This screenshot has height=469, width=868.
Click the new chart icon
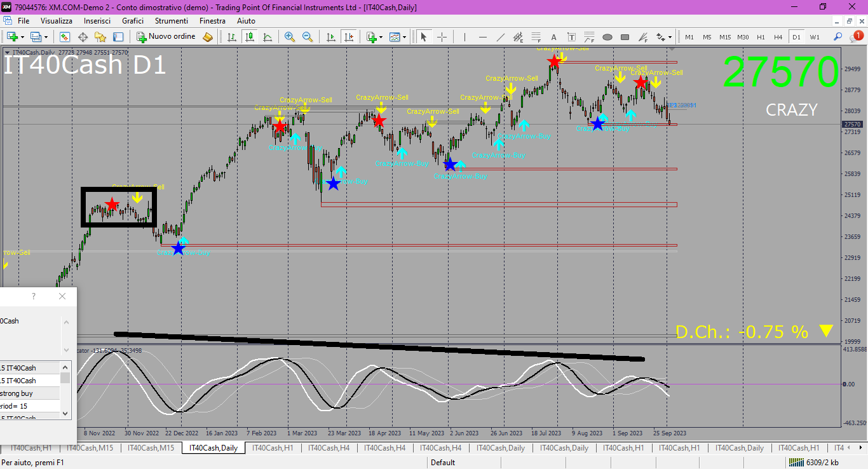click(x=11, y=37)
